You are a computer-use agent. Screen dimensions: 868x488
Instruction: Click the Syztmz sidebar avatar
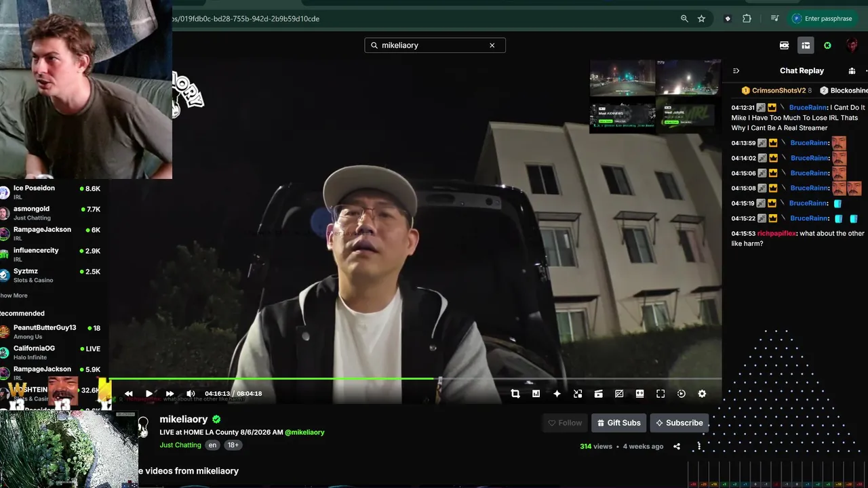click(5, 275)
